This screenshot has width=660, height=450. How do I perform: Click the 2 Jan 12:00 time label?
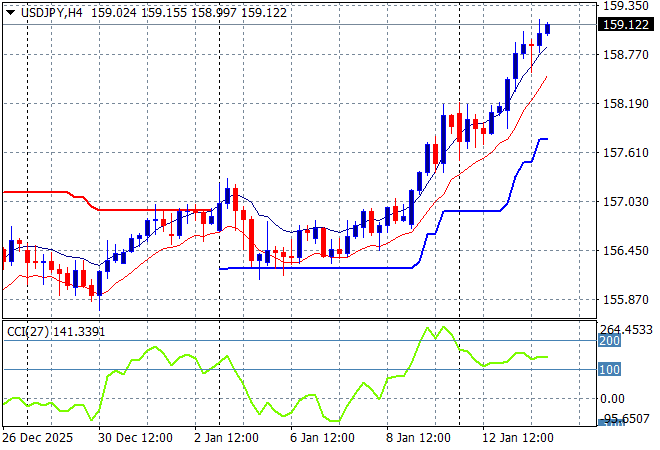pos(225,438)
